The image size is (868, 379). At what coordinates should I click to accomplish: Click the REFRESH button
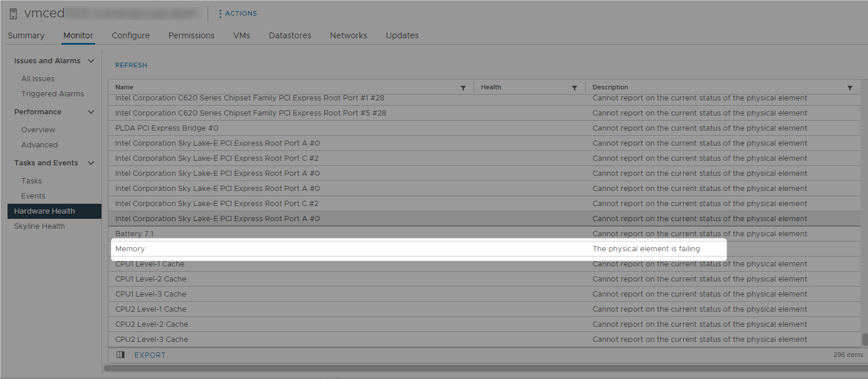pos(131,65)
